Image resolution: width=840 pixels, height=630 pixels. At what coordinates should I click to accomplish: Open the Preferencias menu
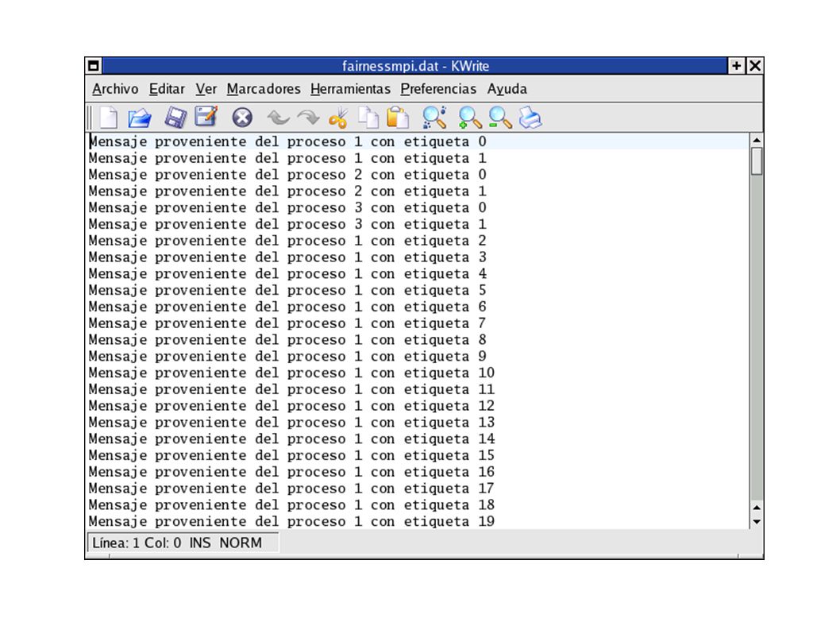438,89
